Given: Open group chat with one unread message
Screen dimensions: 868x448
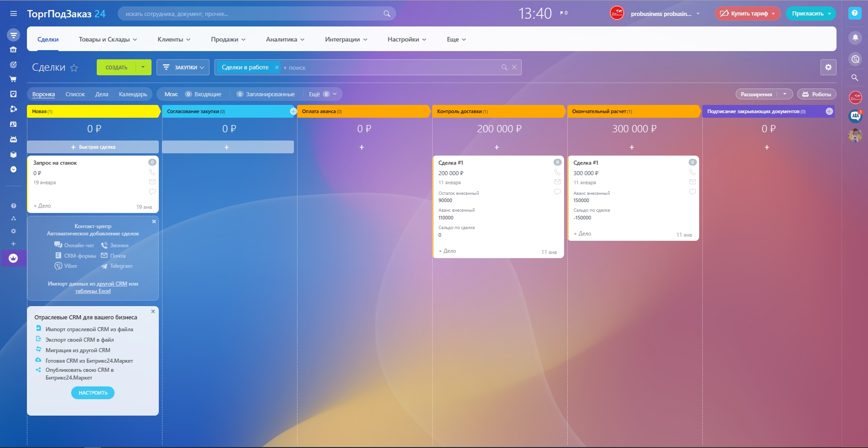Looking at the screenshot, I should coord(855,116).
